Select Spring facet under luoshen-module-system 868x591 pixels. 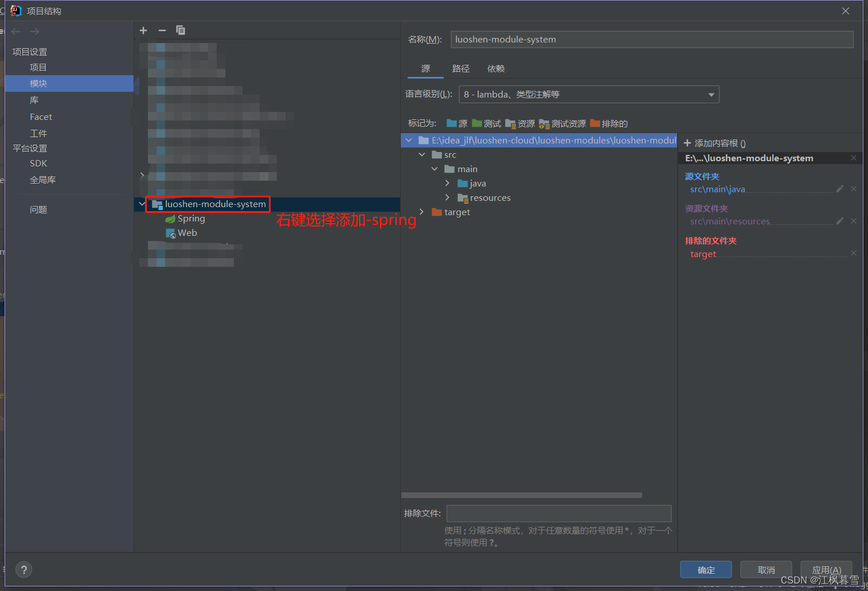coord(191,219)
